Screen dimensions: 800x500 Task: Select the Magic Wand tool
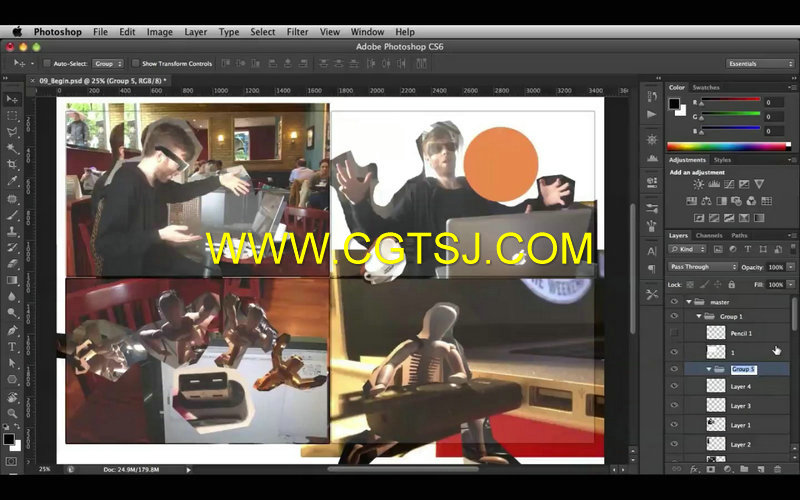[12, 148]
